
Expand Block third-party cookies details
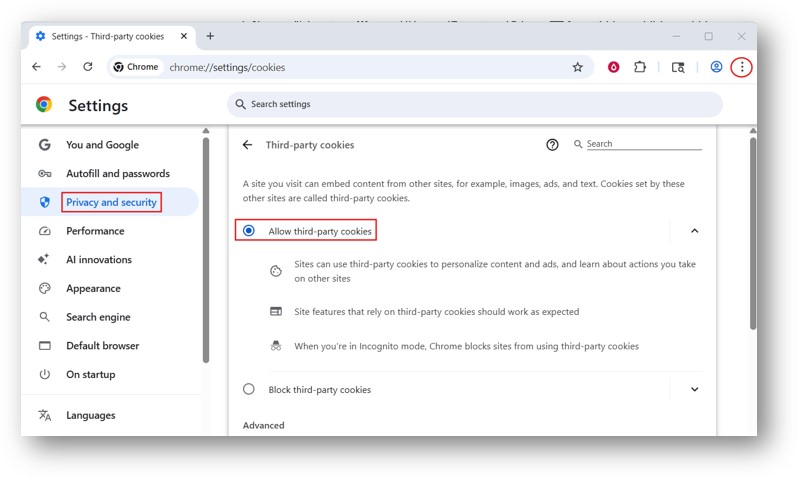coord(694,389)
